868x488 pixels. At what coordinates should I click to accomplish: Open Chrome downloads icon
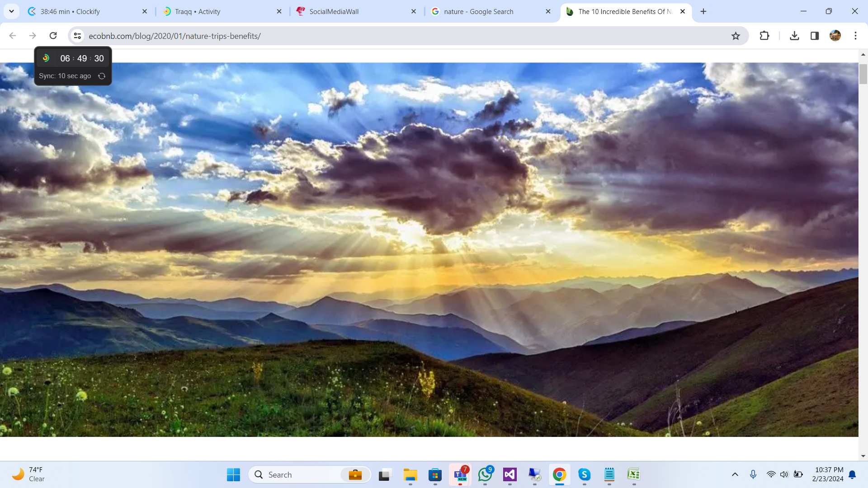click(794, 36)
